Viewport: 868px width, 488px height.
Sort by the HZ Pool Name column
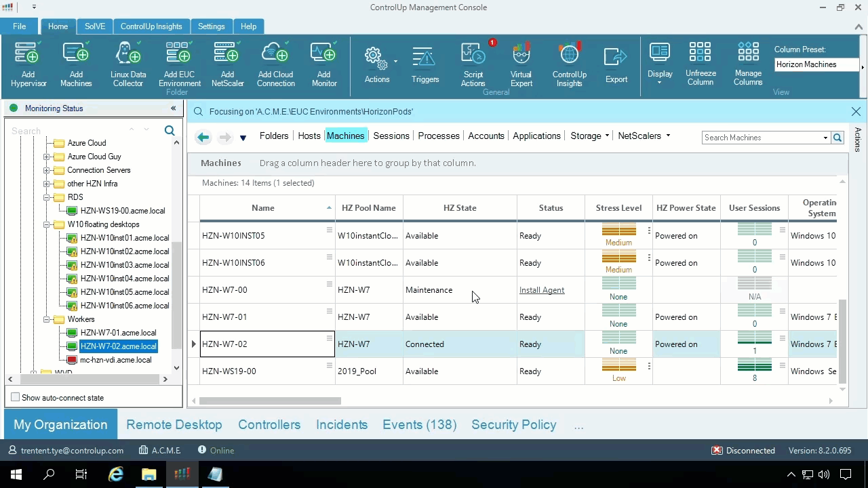click(369, 208)
